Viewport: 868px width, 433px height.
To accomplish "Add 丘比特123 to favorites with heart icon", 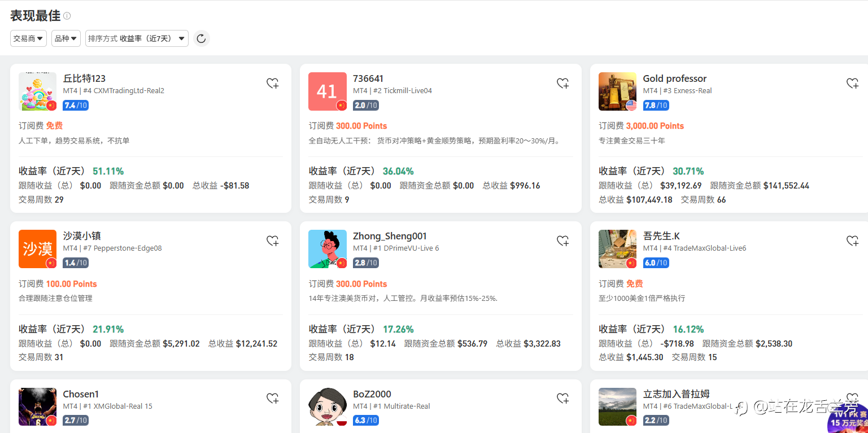I will [273, 84].
